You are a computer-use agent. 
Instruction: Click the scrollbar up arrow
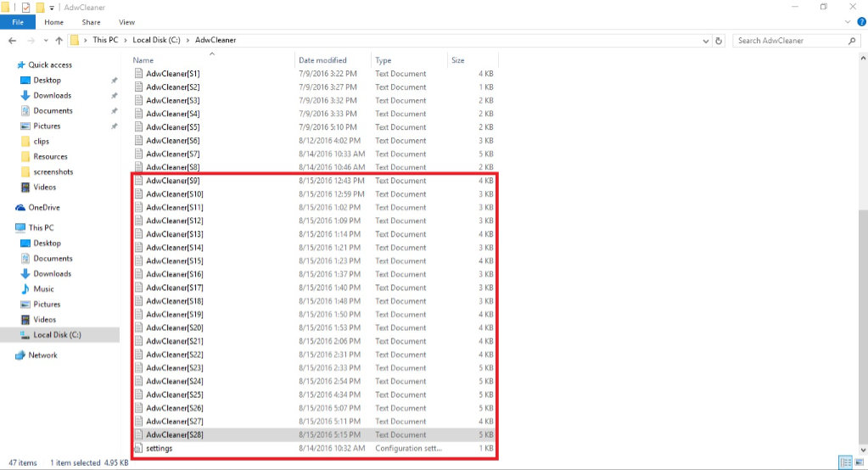pyautogui.click(x=863, y=58)
